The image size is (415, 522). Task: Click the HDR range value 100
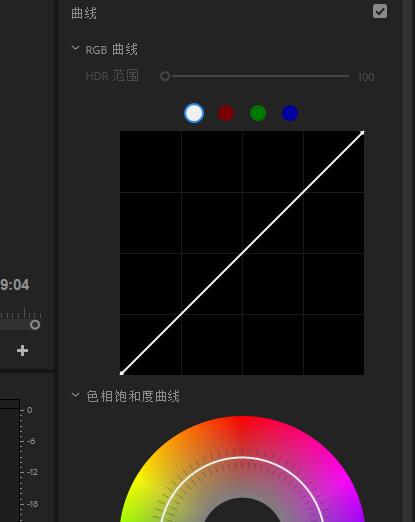pyautogui.click(x=366, y=77)
